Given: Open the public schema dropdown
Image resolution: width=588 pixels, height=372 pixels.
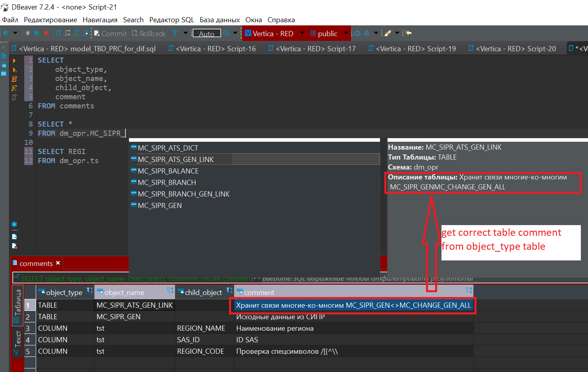Looking at the screenshot, I should tap(345, 33).
